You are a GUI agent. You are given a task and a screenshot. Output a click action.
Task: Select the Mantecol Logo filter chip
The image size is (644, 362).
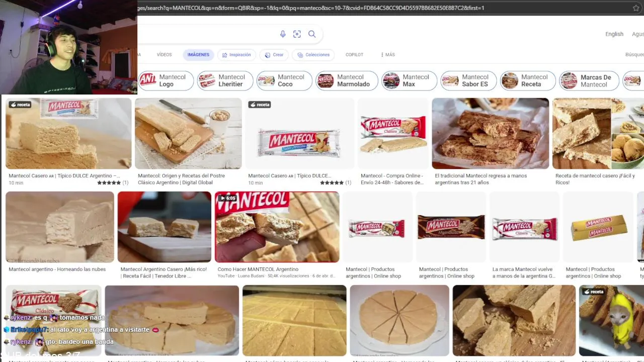click(x=166, y=80)
